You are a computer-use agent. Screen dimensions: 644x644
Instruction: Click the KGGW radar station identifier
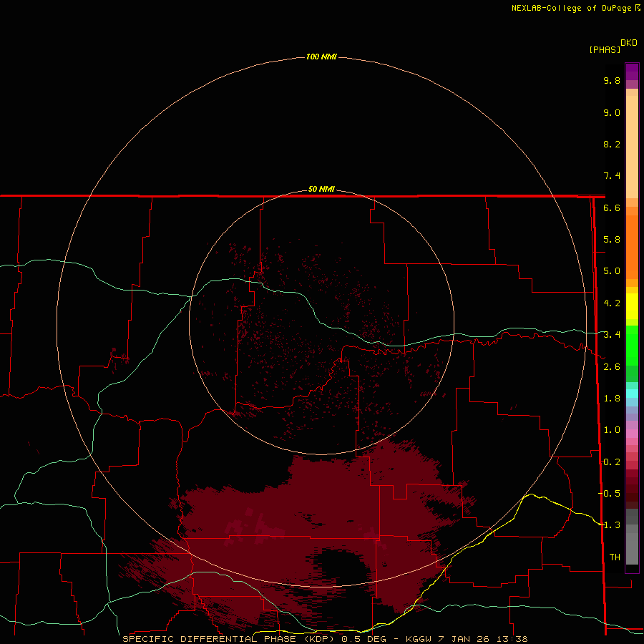click(x=419, y=639)
